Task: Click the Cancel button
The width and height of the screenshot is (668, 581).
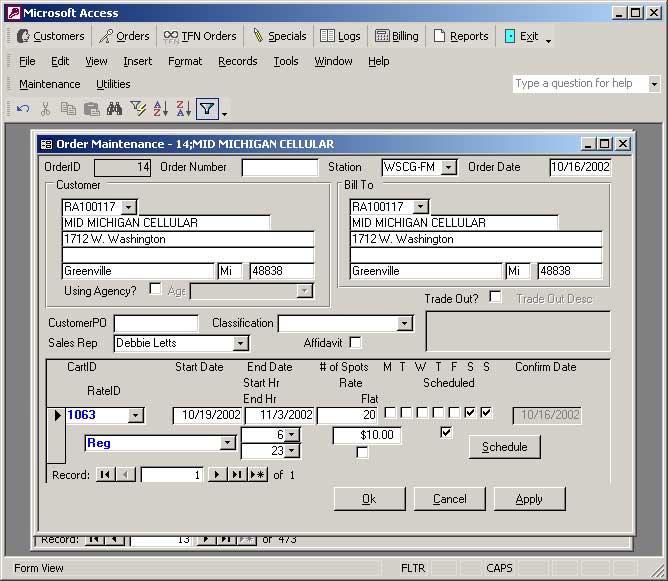Action: [x=449, y=499]
